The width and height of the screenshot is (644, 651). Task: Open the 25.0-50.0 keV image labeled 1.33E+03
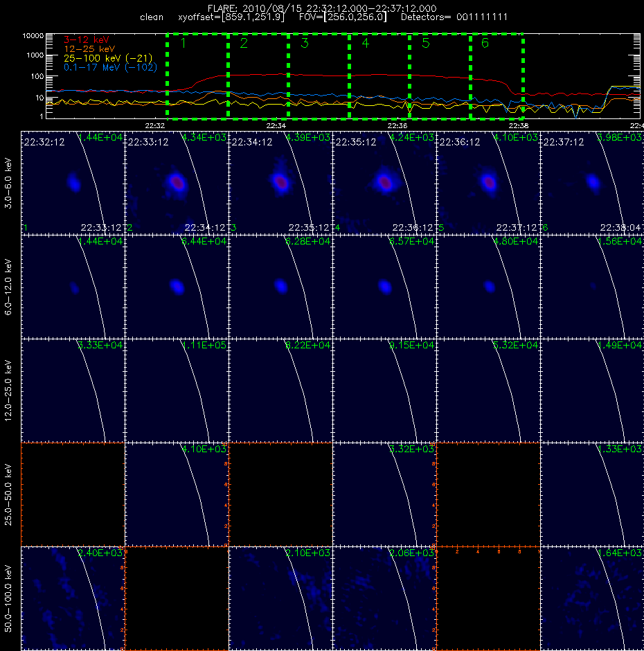pyautogui.click(x=592, y=494)
